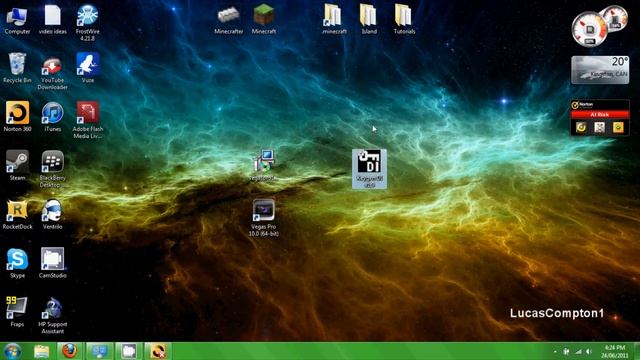Screen dimensions: 640x360
Task: Open the weather gadget showing 20°
Action: [x=600, y=70]
